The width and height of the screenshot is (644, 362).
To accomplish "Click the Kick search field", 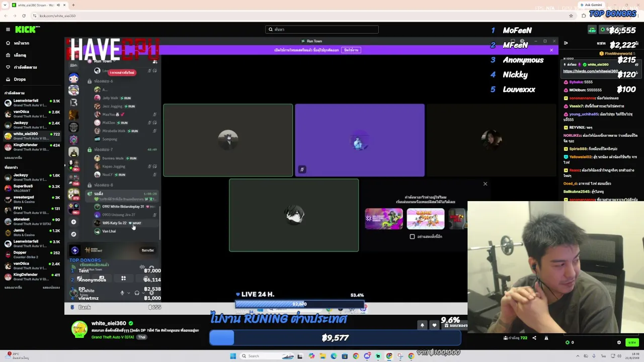I will [x=322, y=29].
